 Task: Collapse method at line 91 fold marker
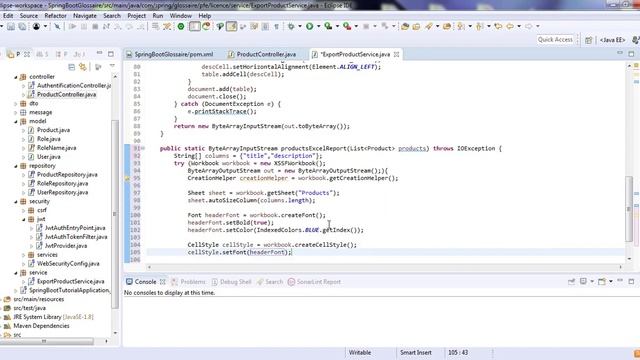143,148
